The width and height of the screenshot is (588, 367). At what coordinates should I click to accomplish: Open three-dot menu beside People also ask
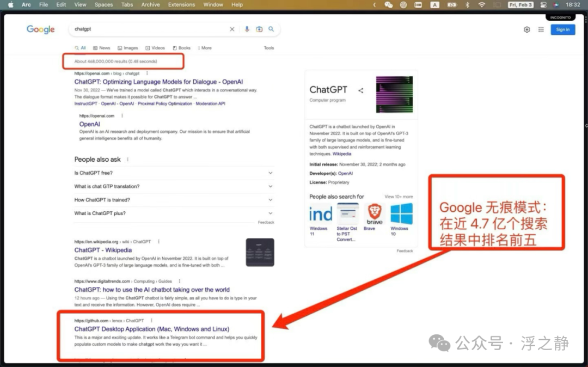click(x=128, y=160)
